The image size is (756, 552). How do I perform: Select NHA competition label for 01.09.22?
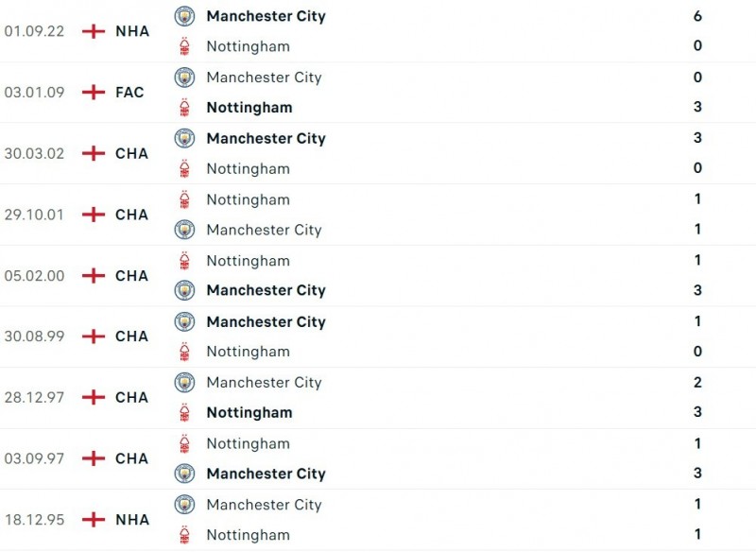132,31
